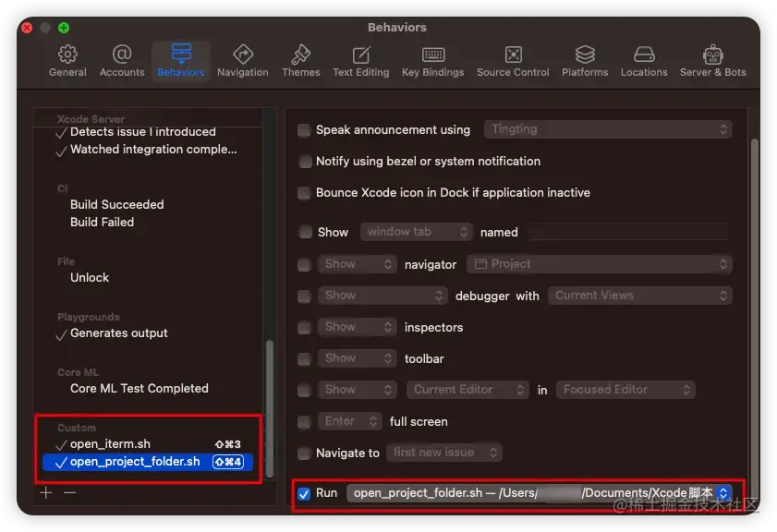Toggle the Current Editor row checkbox
The height and width of the screenshot is (532, 777).
pos(304,391)
